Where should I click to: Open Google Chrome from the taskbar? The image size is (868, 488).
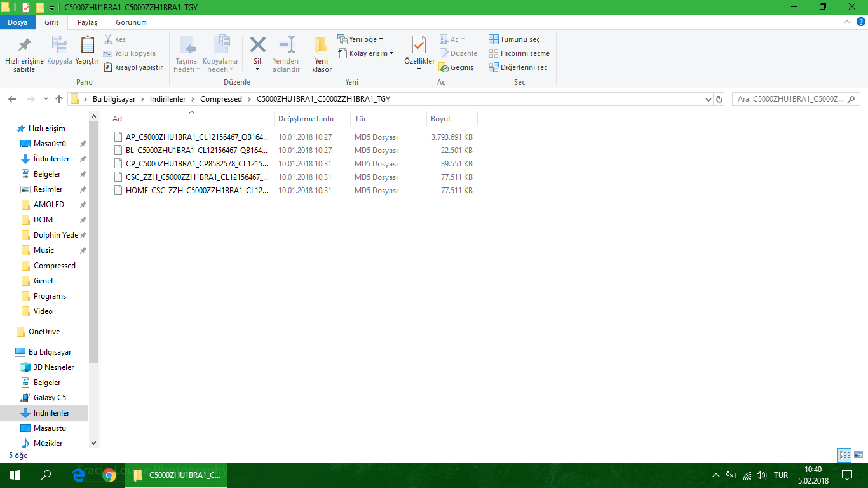click(x=109, y=475)
